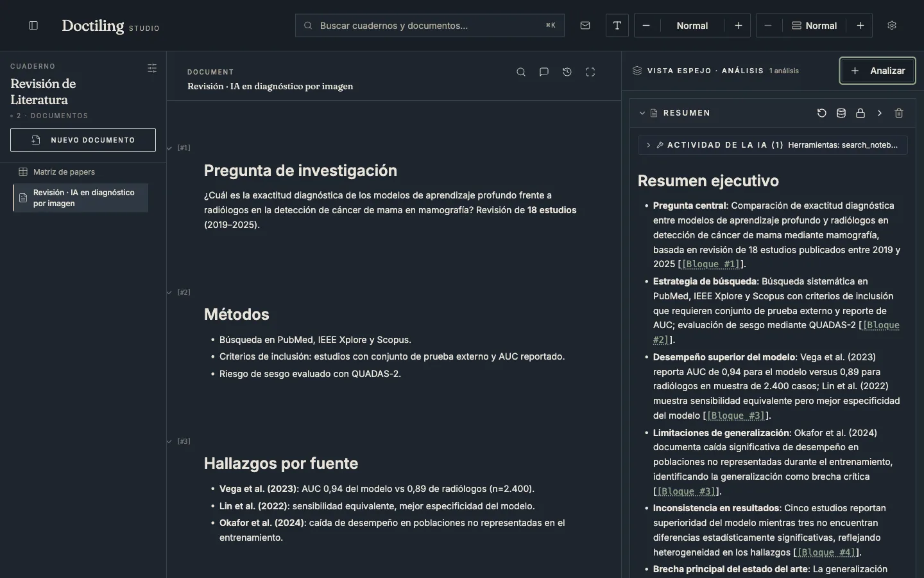Open first Bloque #3 link under Desempeño
The width and height of the screenshot is (924, 578).
(x=736, y=416)
